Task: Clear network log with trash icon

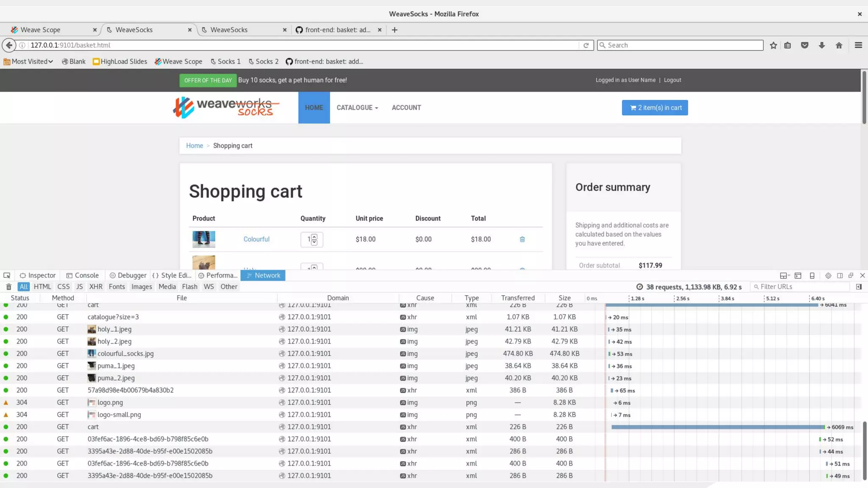Action: [8, 287]
